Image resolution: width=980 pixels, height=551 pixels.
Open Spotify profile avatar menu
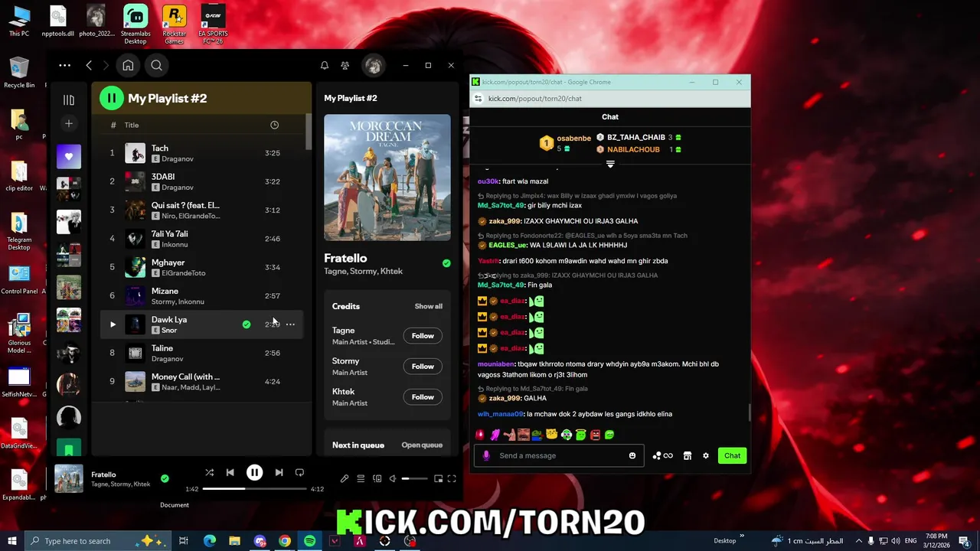pyautogui.click(x=374, y=66)
